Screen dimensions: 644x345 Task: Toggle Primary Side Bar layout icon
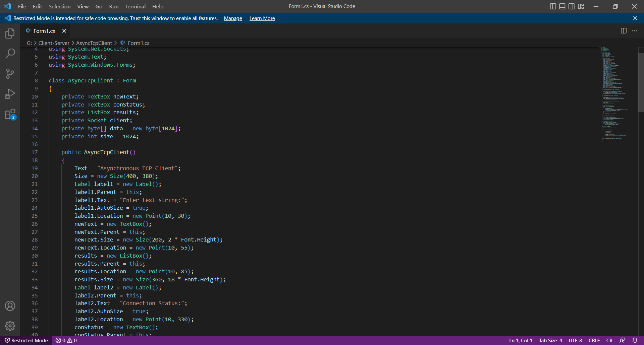click(x=553, y=6)
